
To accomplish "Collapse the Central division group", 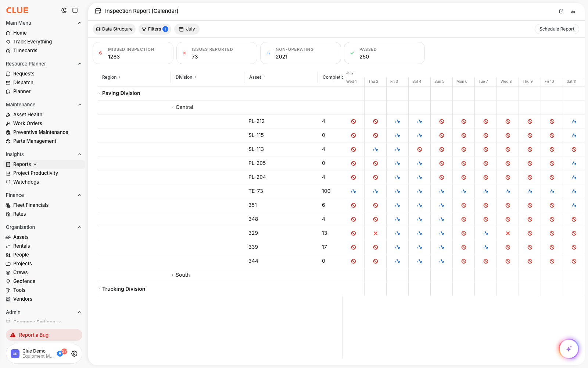I will [173, 107].
